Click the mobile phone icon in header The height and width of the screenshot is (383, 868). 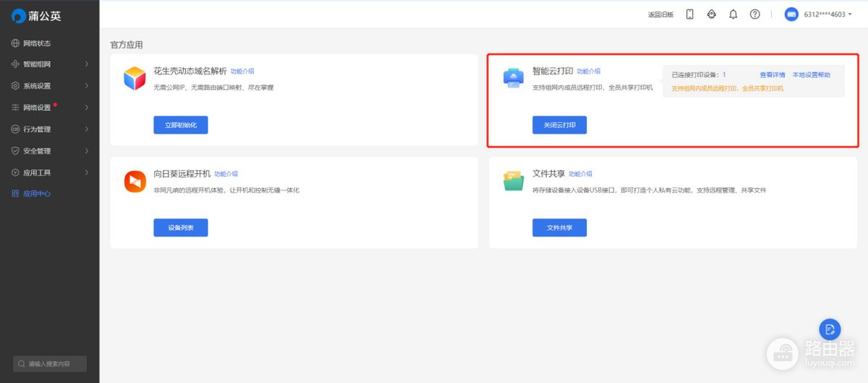click(689, 14)
